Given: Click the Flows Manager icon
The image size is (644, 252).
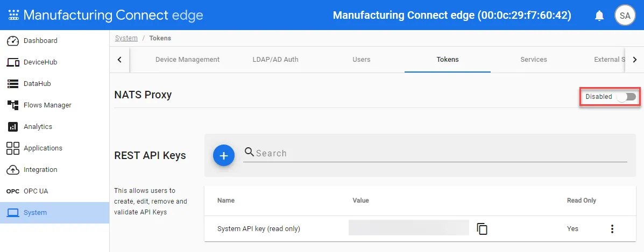Looking at the screenshot, I should pyautogui.click(x=13, y=105).
